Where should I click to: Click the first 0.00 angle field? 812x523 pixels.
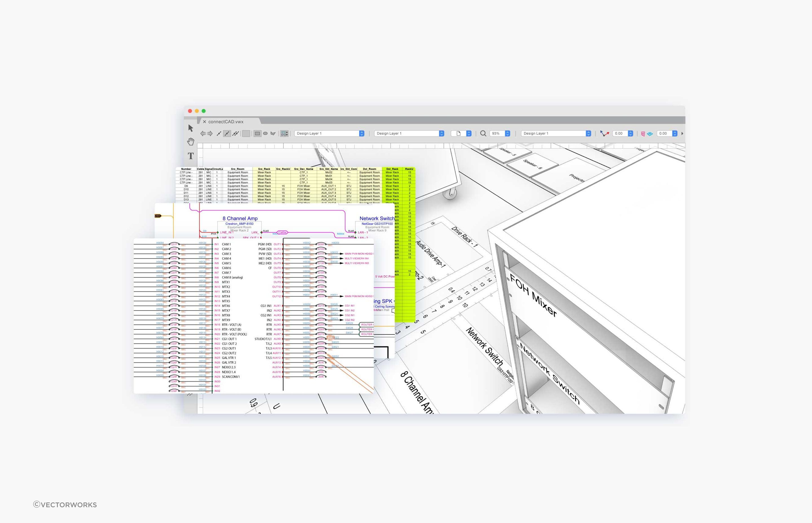tap(620, 134)
